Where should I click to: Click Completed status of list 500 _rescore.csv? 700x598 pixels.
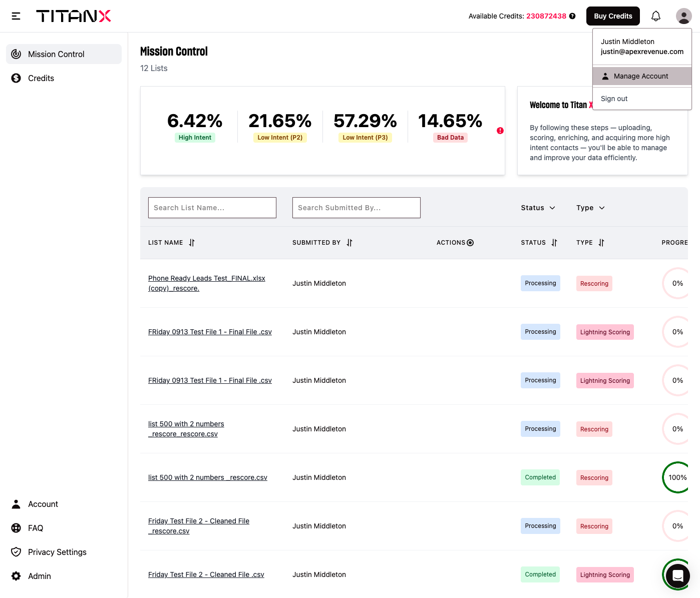point(540,477)
